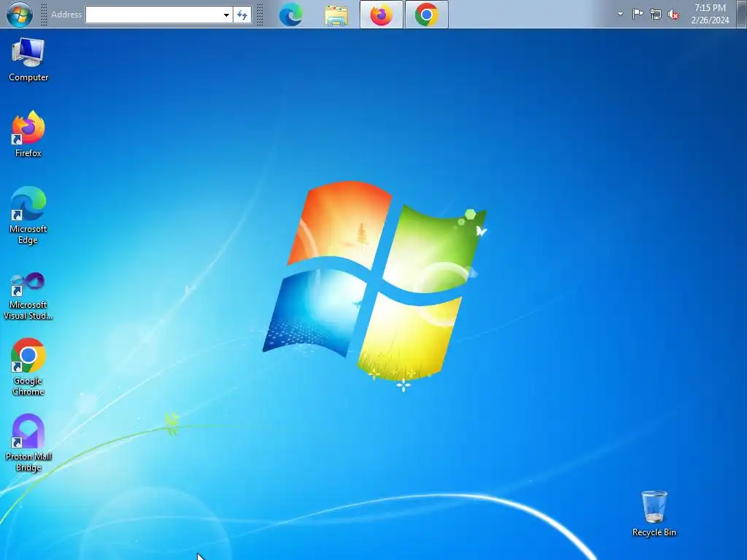Select the Microsoft Edge desktop shortcut
Screen dimensions: 747x560
[x=28, y=215]
